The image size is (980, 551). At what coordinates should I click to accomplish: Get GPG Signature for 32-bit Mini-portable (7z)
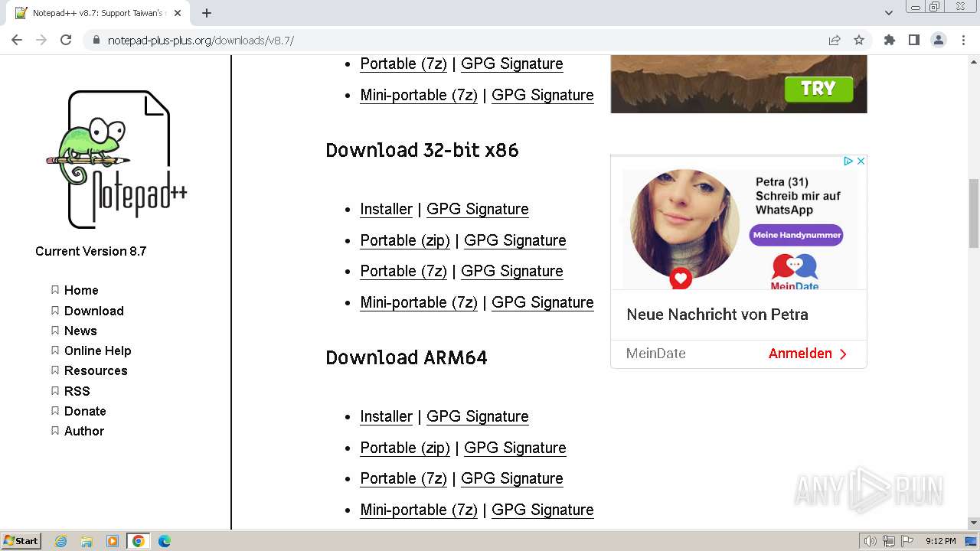[x=543, y=302]
